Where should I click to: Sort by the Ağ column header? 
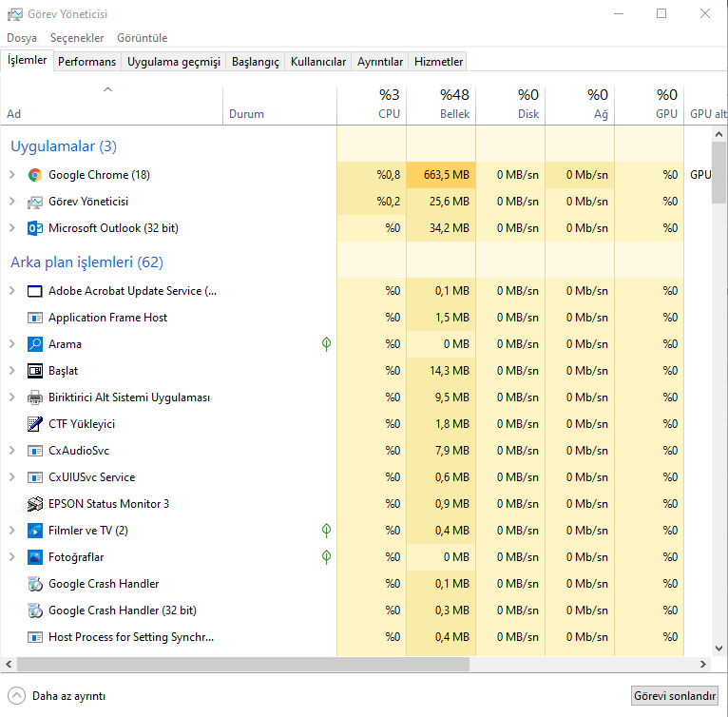click(580, 105)
